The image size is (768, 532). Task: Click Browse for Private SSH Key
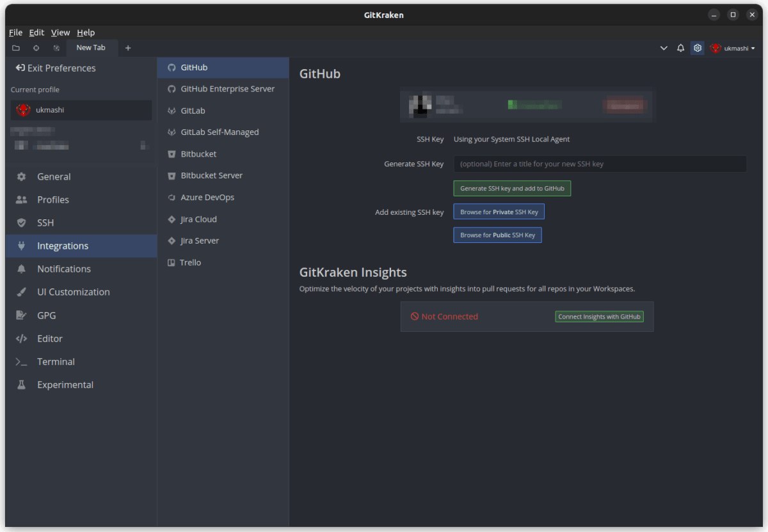pos(499,212)
